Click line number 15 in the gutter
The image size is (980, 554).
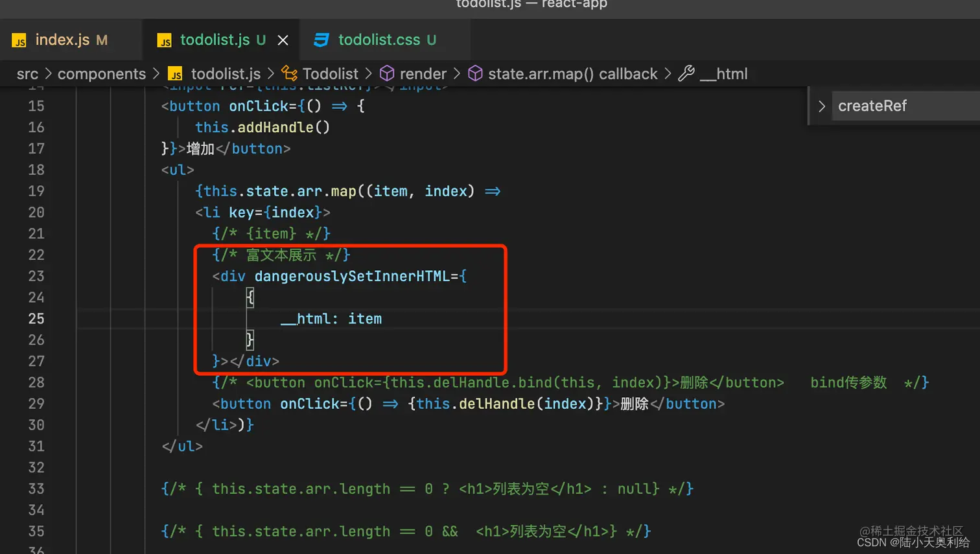click(36, 106)
